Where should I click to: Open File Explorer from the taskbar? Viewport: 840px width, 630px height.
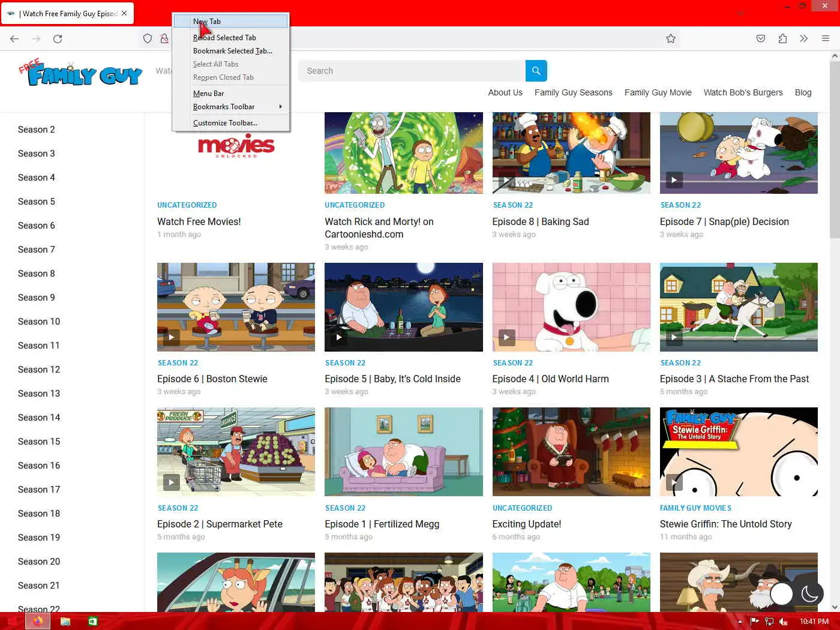[x=65, y=621]
